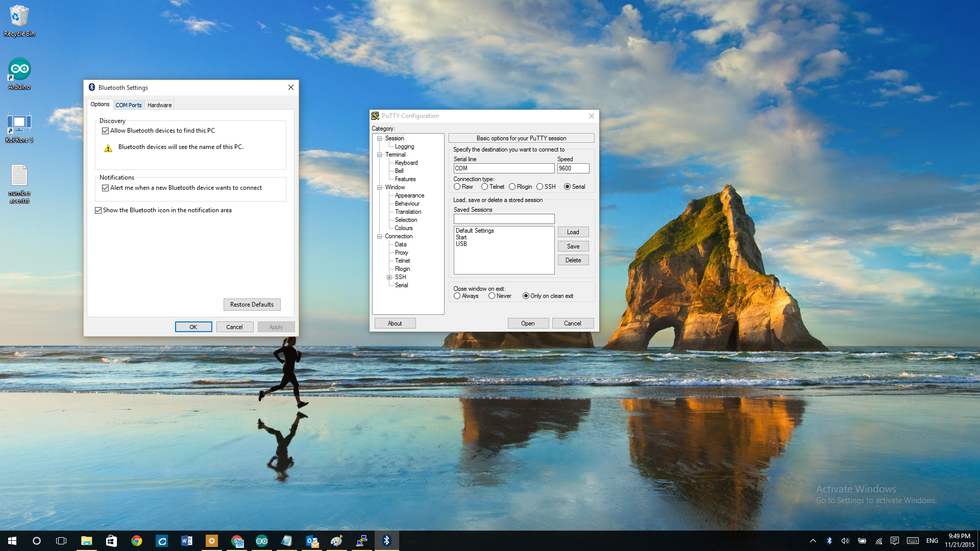Toggle Show the Bluetooth icon in notification area
The image size is (980, 551).
(98, 210)
